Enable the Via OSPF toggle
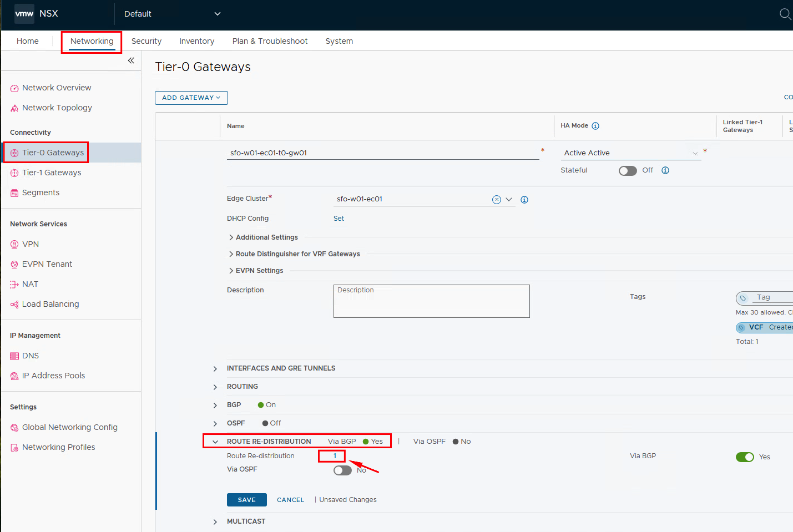Viewport: 793px width, 532px height. pyautogui.click(x=342, y=470)
